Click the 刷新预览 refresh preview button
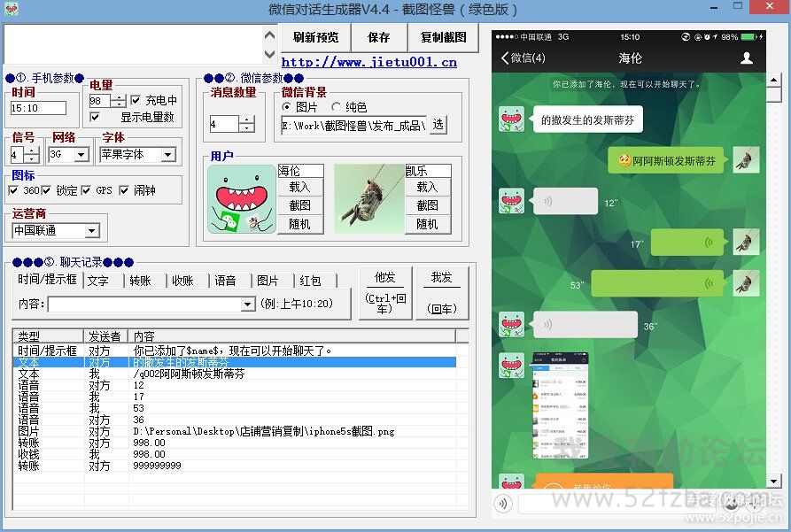This screenshot has height=532, width=791. pos(315,38)
